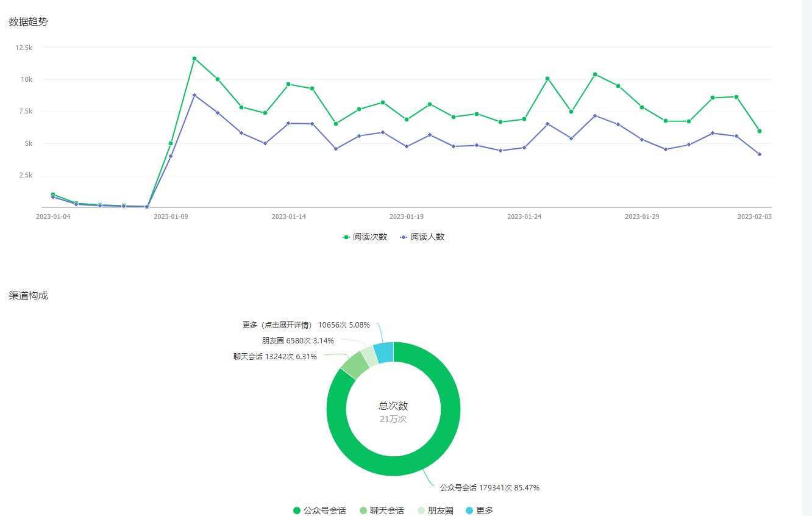This screenshot has height=516, width=812.
Task: Click 总次数 in the donut center
Action: click(393, 406)
